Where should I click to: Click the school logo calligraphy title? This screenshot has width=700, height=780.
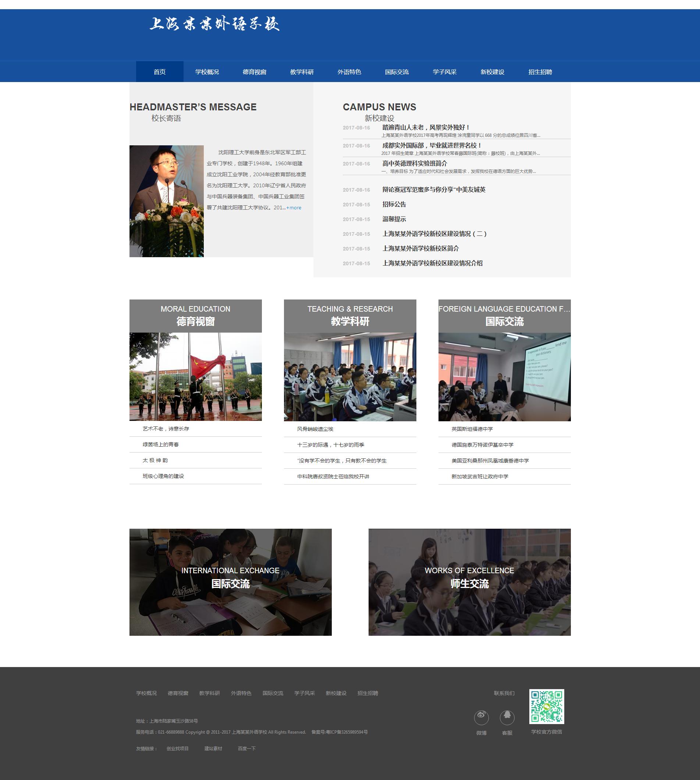click(x=214, y=24)
